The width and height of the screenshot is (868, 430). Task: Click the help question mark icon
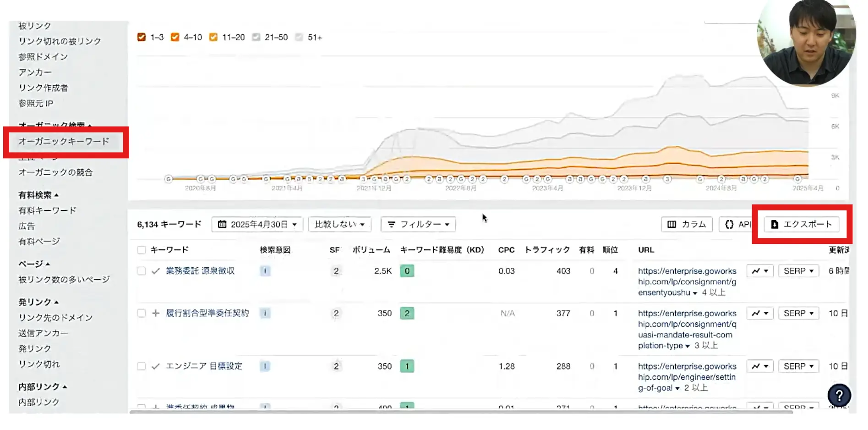coord(839,395)
